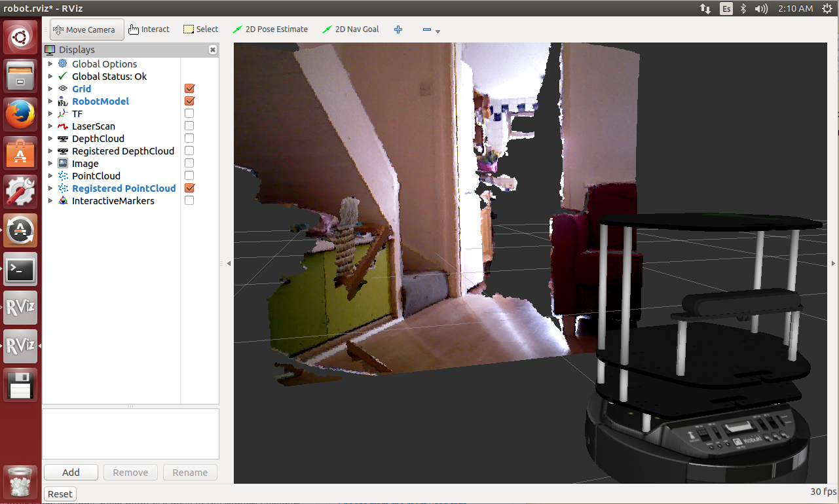This screenshot has height=504, width=839.
Task: Click the Add display button
Action: (x=71, y=472)
